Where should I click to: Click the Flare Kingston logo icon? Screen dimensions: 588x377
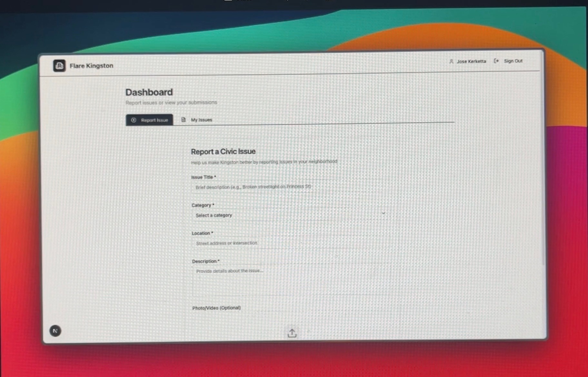tap(59, 66)
